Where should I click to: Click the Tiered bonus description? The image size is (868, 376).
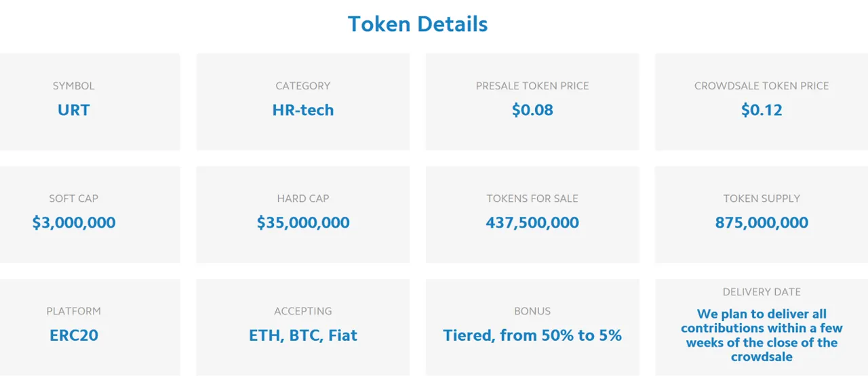pyautogui.click(x=532, y=335)
